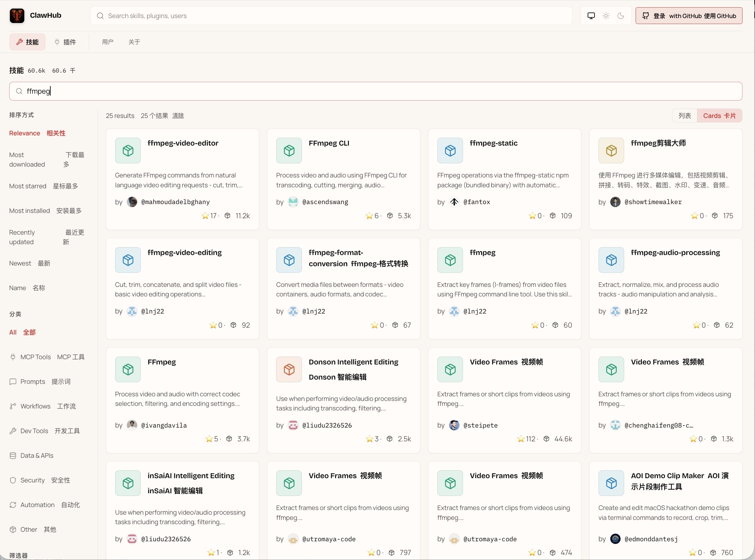Filter by Other 其他 category

pyautogui.click(x=33, y=529)
